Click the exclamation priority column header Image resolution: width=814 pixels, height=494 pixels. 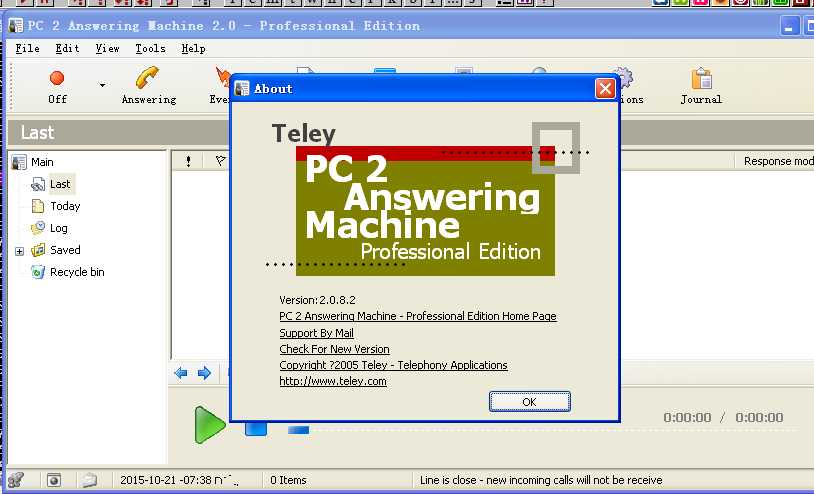click(188, 161)
